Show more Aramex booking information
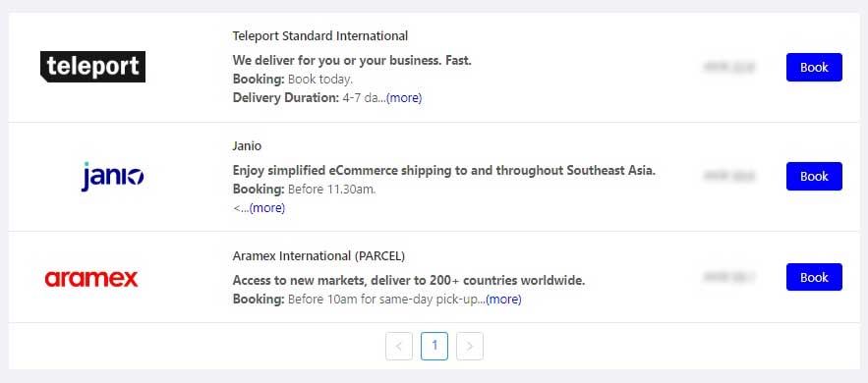 (x=503, y=300)
